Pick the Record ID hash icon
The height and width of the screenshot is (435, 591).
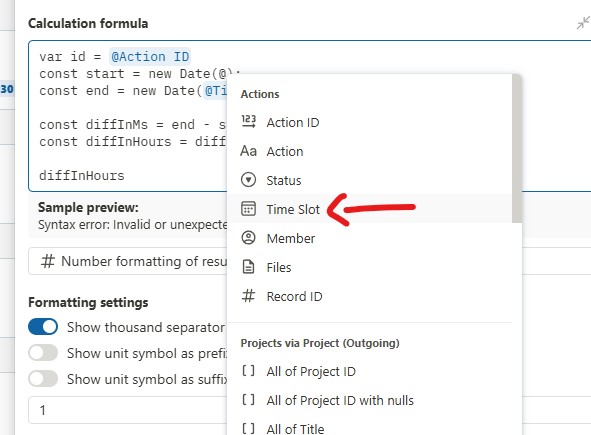(x=248, y=296)
